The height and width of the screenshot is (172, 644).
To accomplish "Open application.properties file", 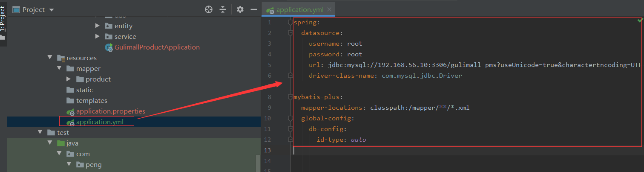I will coord(111,111).
